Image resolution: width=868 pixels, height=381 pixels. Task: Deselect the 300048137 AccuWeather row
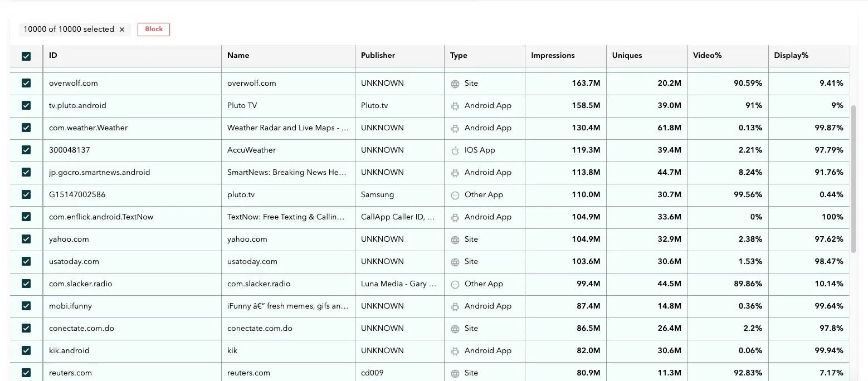pyautogui.click(x=26, y=150)
